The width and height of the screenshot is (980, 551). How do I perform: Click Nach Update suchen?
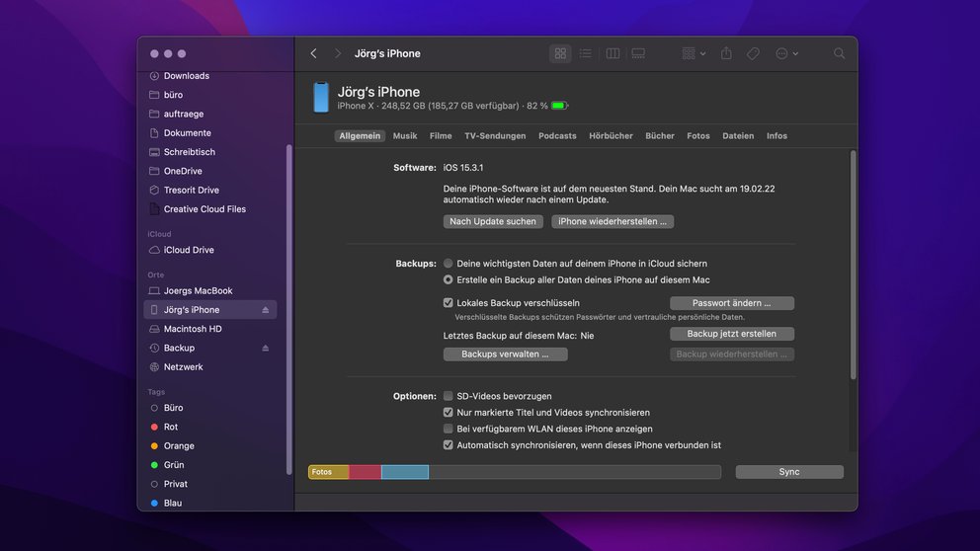(x=493, y=221)
